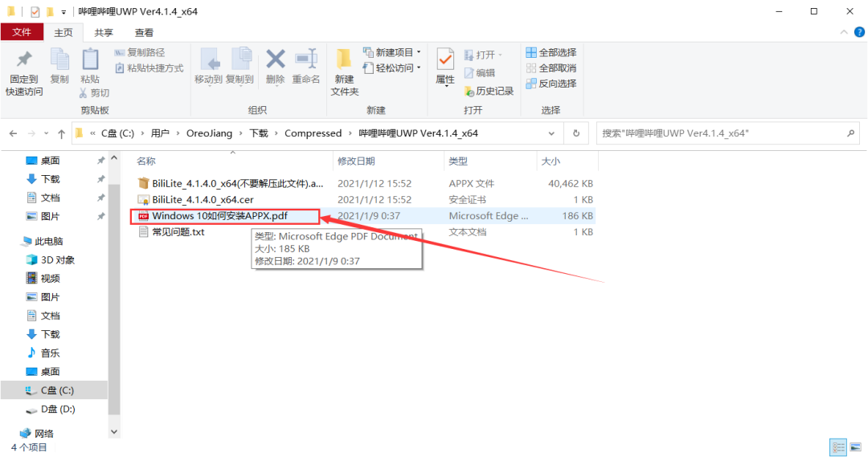Viewport: 868px width, 457px height.
Task: Click the Up one level arrow
Action: [x=61, y=133]
